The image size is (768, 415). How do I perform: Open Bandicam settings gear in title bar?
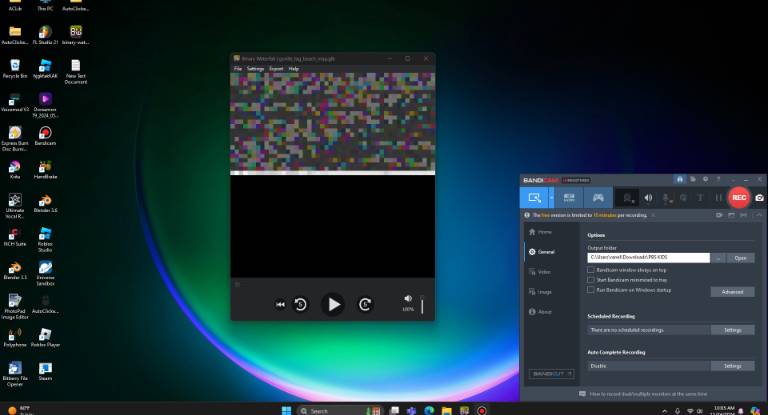705,179
